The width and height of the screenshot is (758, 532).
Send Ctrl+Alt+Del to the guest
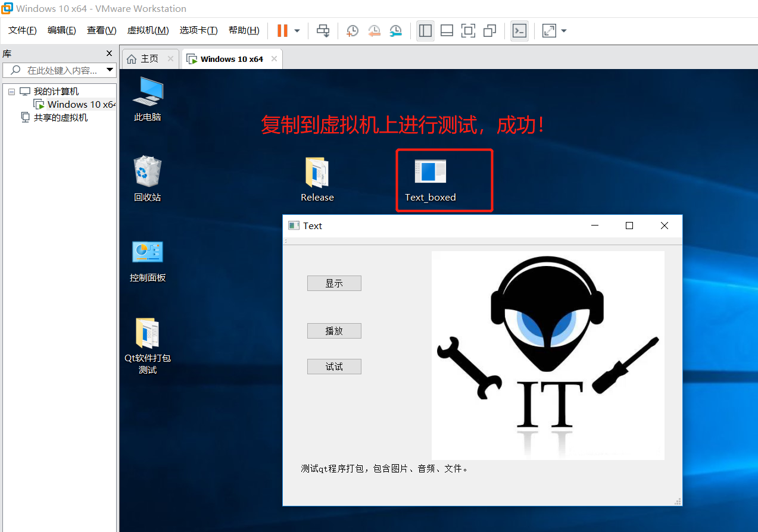(x=323, y=30)
